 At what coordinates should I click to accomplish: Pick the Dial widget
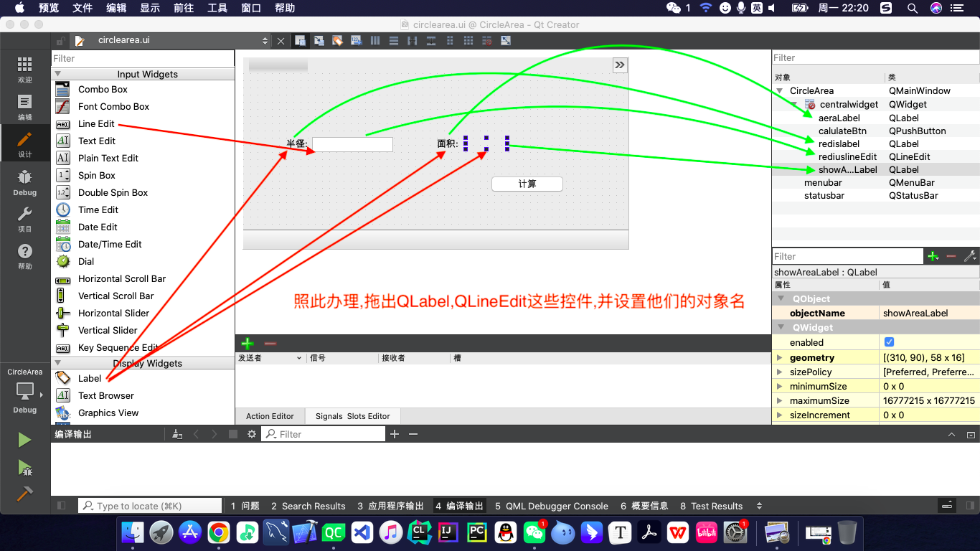pos(86,262)
